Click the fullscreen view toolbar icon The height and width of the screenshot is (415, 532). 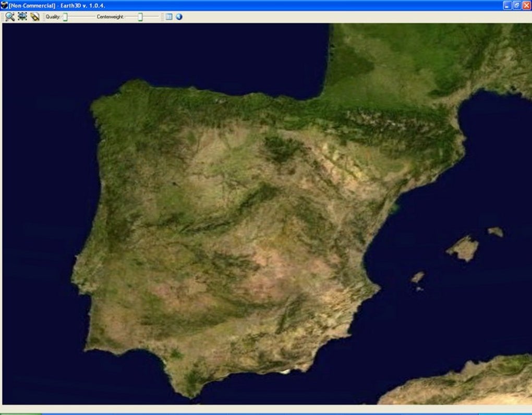pos(22,16)
